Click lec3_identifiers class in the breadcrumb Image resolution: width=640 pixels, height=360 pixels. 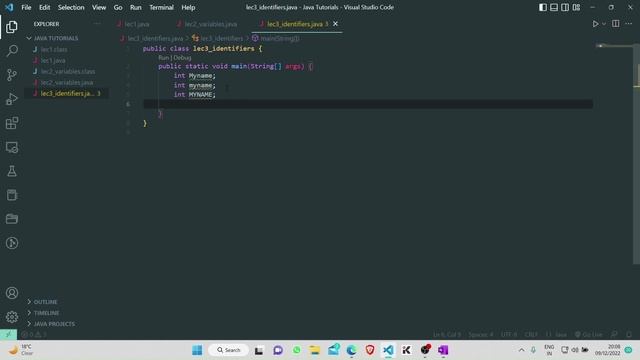[222, 38]
